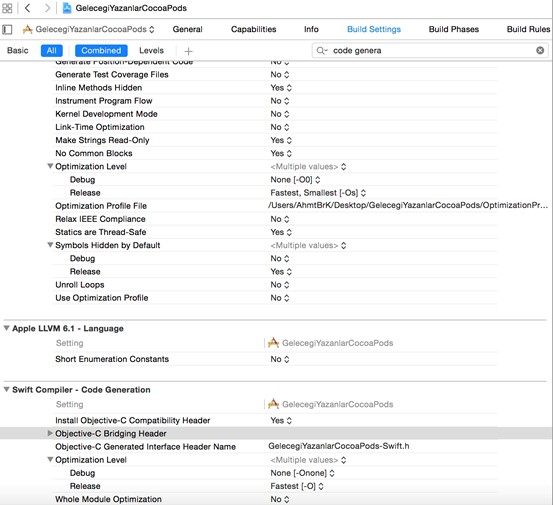
Task: Click target icon in Language section column header
Action: (x=273, y=343)
